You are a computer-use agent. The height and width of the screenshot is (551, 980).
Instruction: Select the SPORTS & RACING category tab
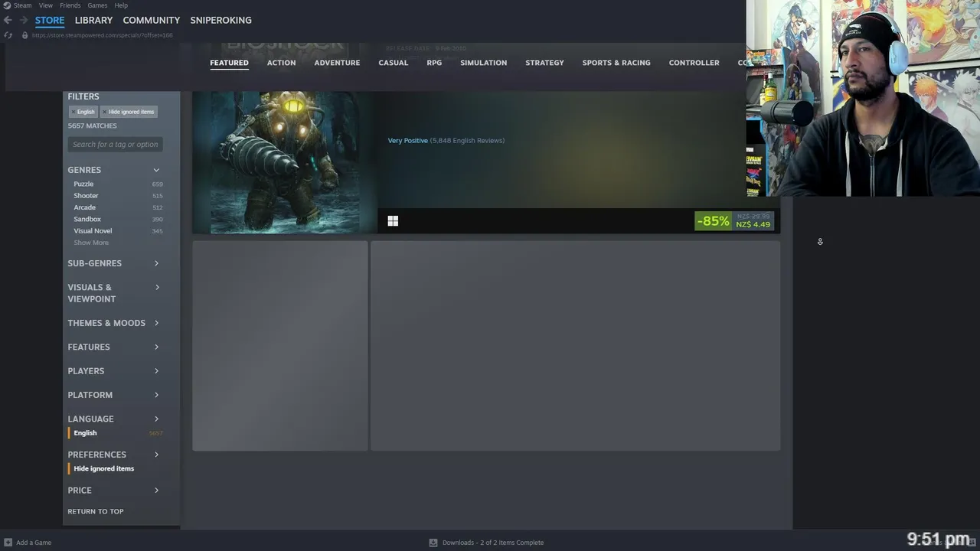(x=616, y=63)
